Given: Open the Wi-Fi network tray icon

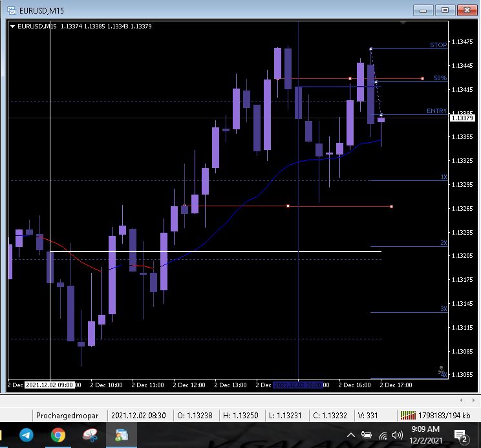Looking at the screenshot, I should point(382,435).
